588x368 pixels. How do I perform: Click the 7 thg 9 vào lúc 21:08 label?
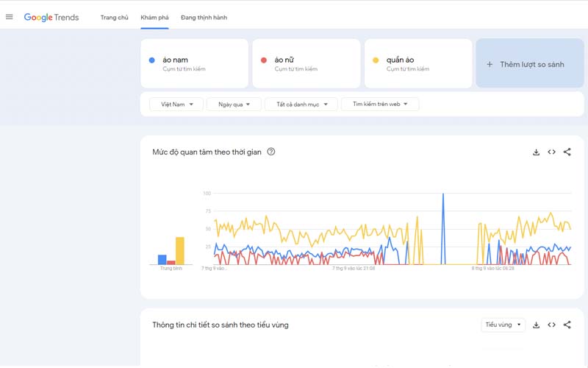[x=354, y=269]
